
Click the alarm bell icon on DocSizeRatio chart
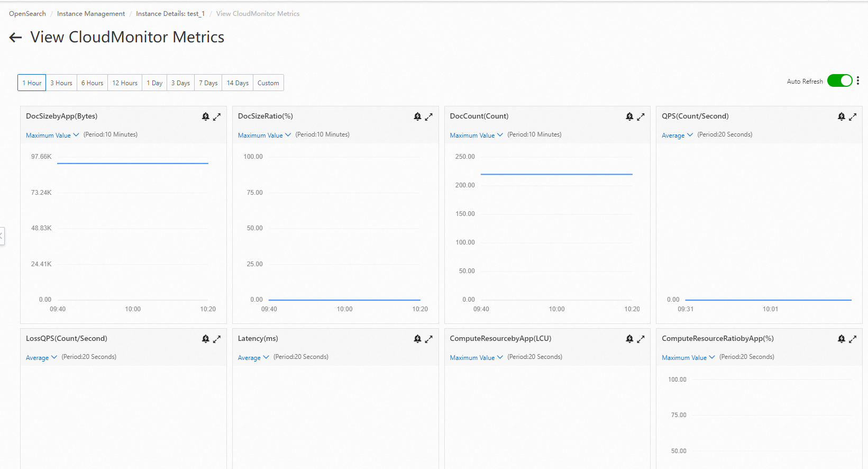tap(417, 116)
